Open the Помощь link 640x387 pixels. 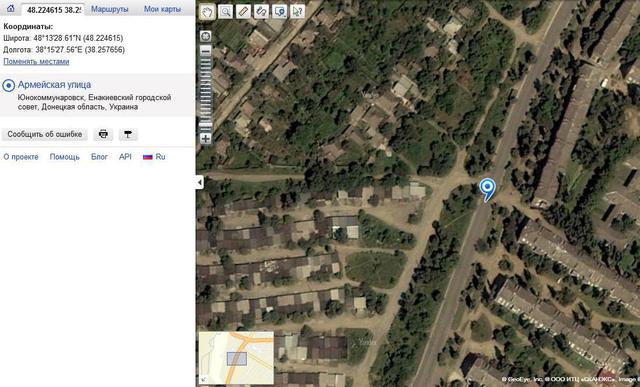64,157
